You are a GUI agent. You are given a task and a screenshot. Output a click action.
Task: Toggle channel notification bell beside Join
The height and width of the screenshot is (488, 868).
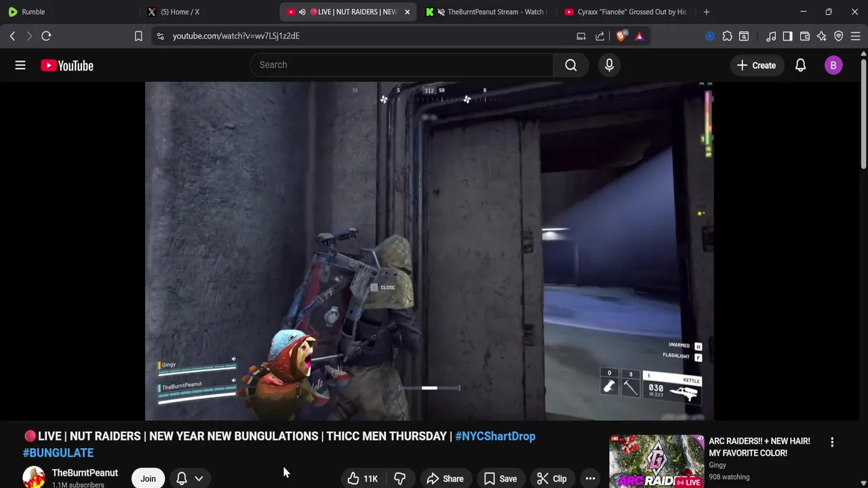point(182,479)
